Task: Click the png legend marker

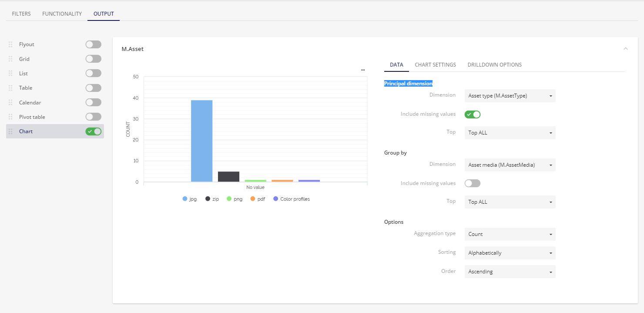Action: [x=229, y=199]
